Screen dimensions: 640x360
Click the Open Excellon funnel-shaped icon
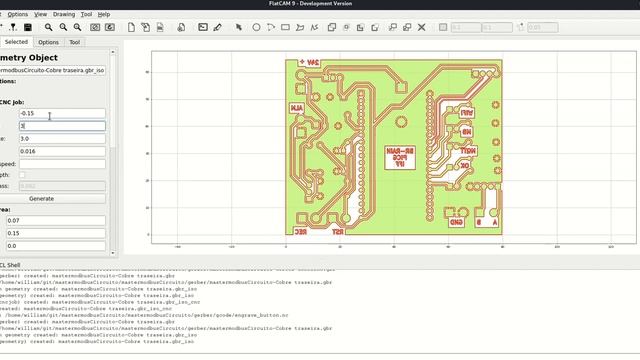[13, 27]
